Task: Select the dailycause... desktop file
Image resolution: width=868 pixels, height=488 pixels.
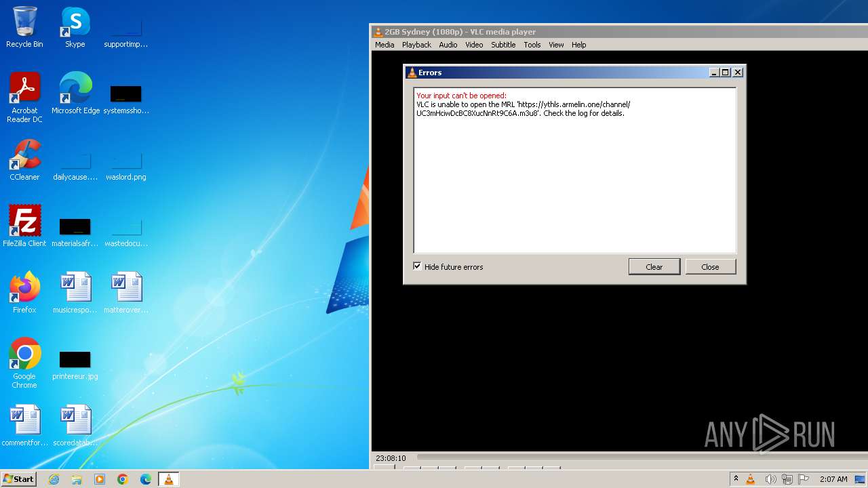Action: (75, 167)
